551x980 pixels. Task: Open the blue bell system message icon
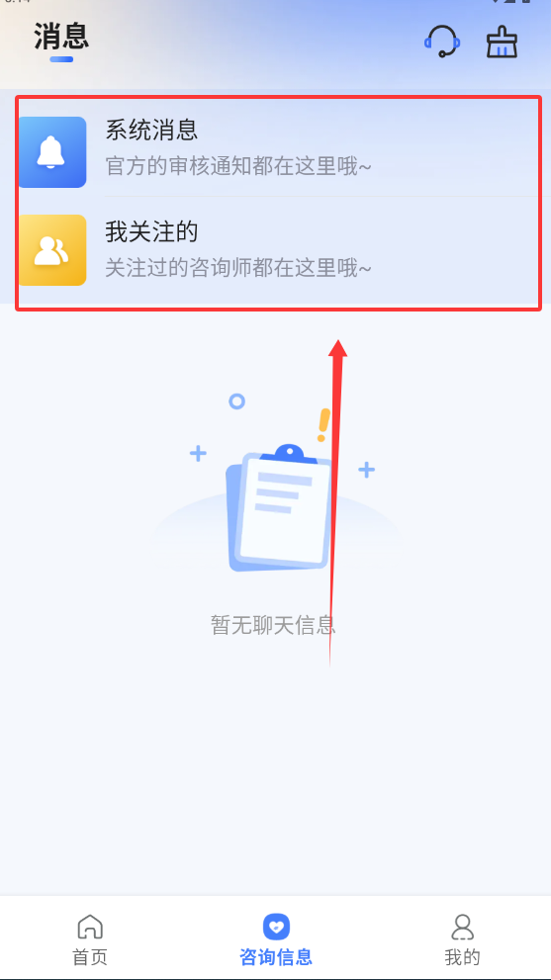(51, 152)
